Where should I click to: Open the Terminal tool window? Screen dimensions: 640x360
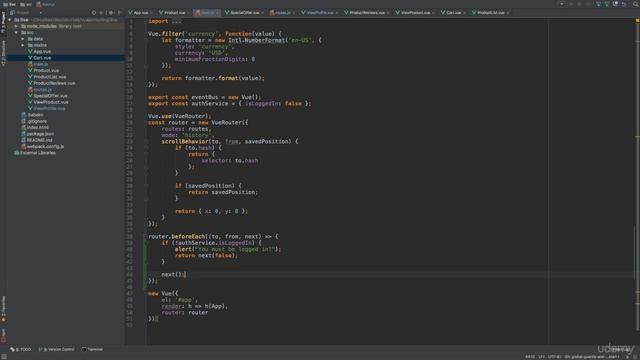[x=92, y=349]
